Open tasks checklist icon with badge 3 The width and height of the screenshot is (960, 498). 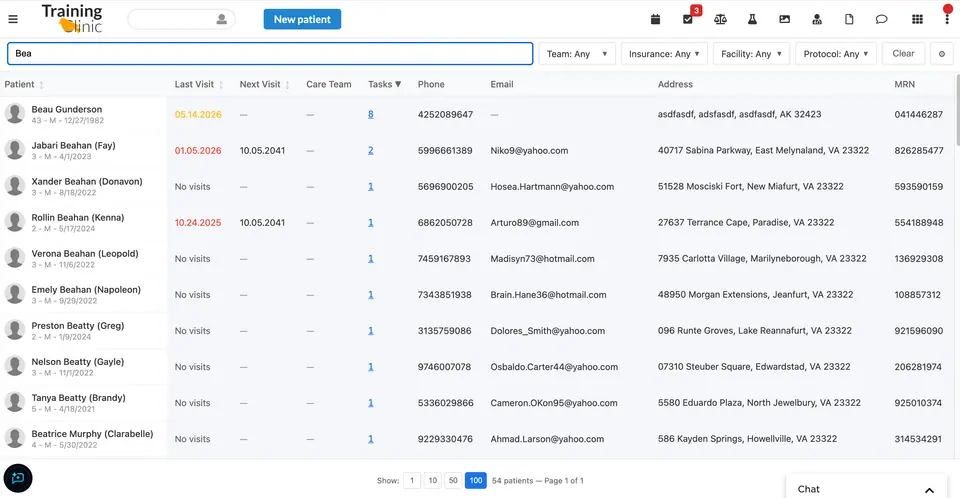tap(688, 19)
